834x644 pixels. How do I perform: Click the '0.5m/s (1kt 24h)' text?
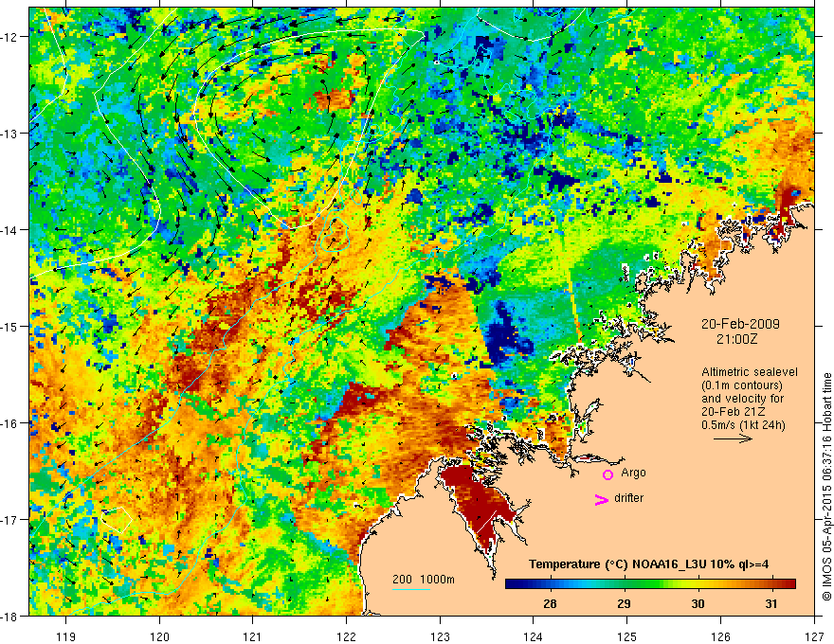pyautogui.click(x=744, y=425)
